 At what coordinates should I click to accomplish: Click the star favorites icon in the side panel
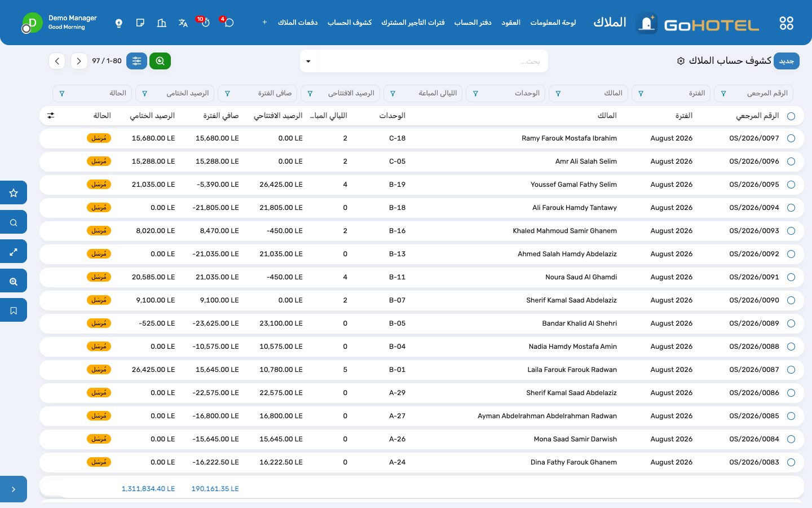point(14,193)
